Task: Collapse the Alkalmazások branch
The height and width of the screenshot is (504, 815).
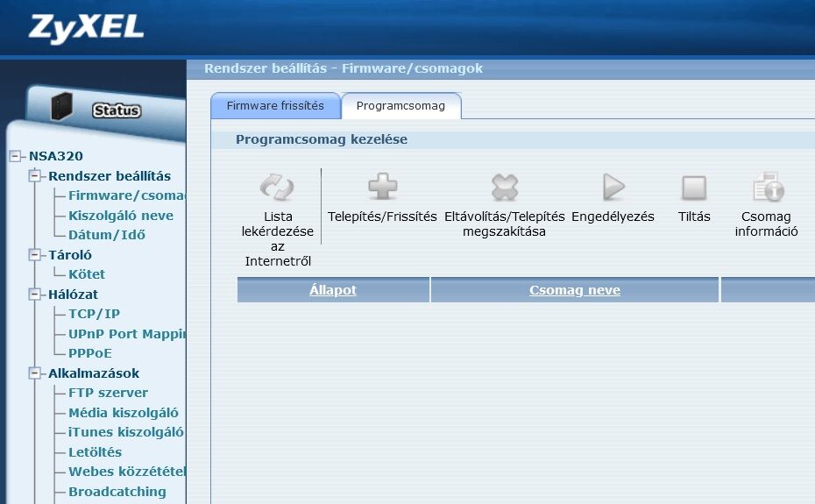Action: tap(35, 373)
